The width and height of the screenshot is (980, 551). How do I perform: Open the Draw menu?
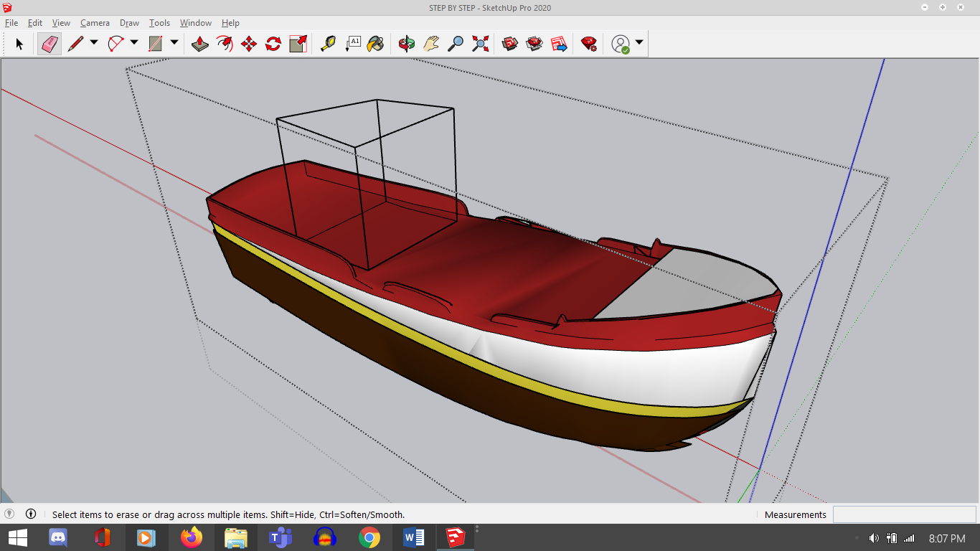click(x=130, y=23)
